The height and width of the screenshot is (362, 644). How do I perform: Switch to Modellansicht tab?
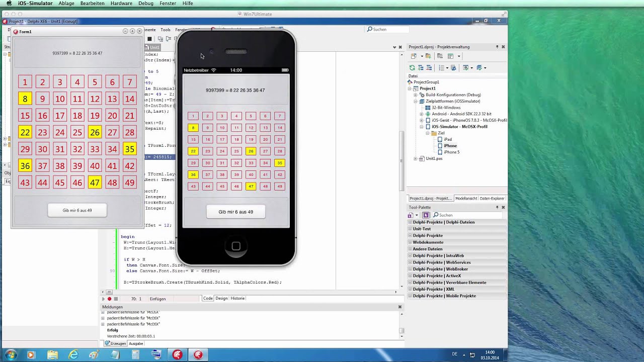466,199
